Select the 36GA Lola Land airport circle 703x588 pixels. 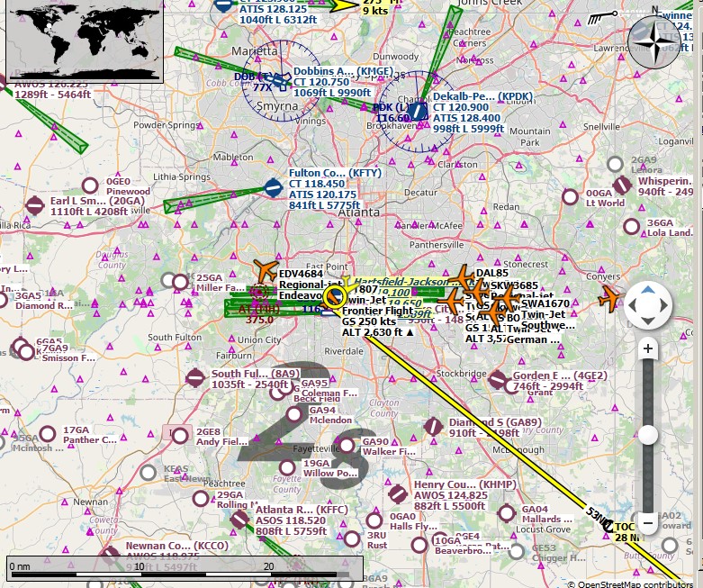[632, 227]
